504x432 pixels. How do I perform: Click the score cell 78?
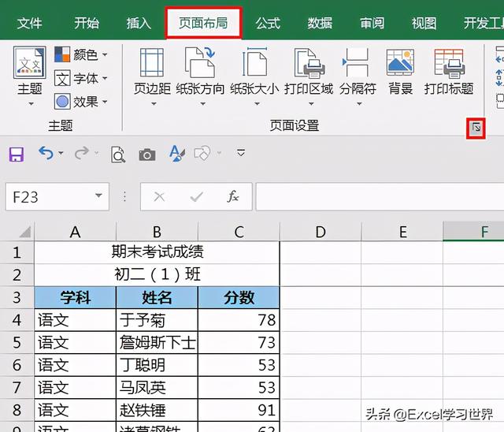point(239,320)
